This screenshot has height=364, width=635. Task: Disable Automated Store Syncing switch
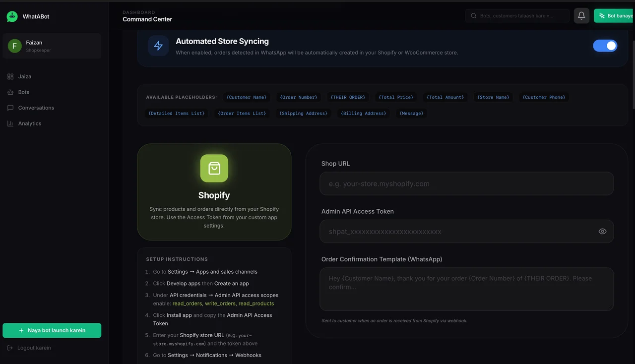(x=605, y=46)
